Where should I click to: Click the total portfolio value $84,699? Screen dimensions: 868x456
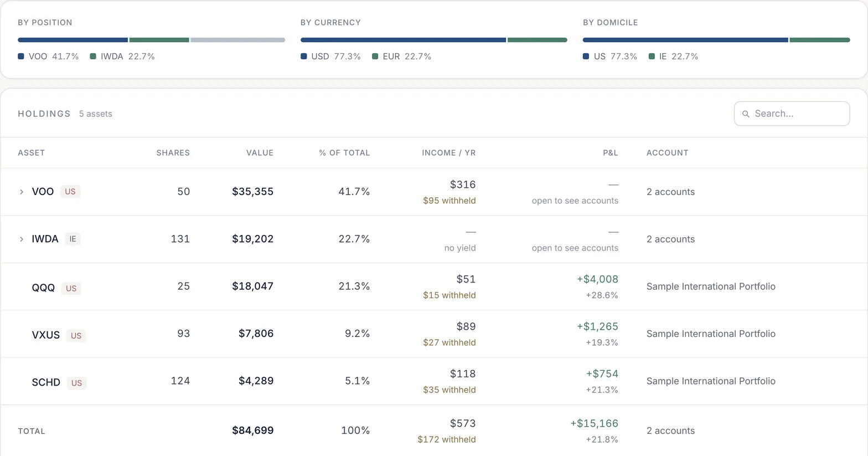(253, 431)
